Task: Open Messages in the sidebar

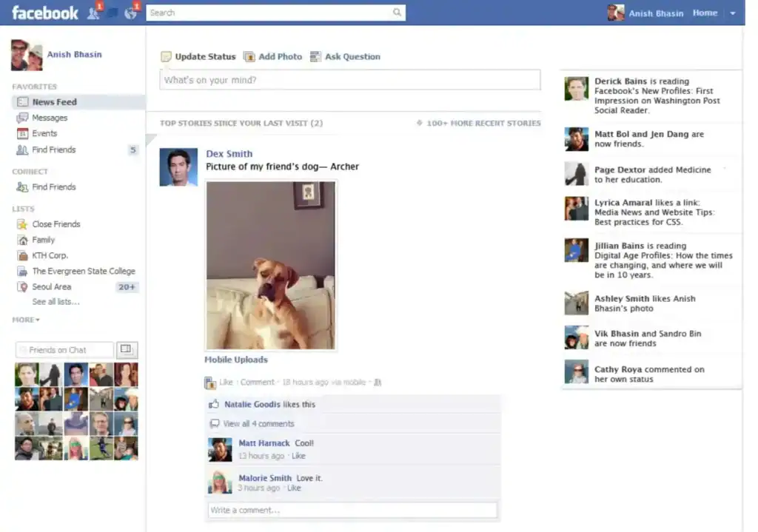Action: coord(50,118)
